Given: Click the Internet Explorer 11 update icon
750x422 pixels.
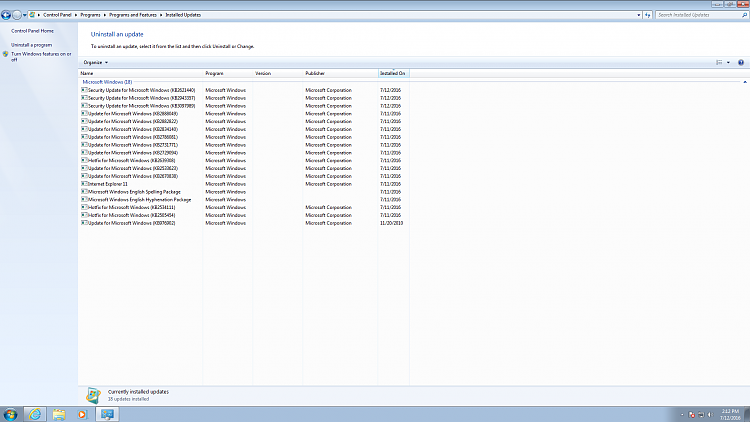Looking at the screenshot, I should coord(84,184).
